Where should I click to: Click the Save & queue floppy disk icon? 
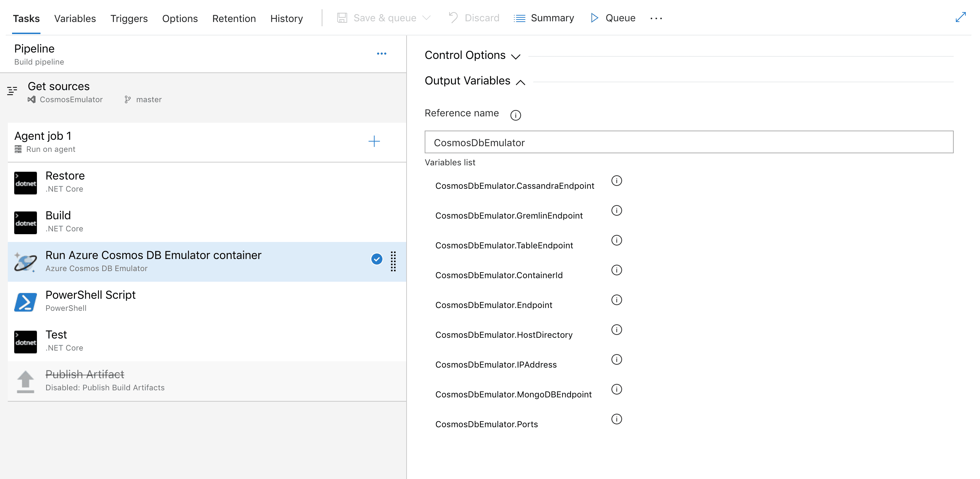click(342, 18)
